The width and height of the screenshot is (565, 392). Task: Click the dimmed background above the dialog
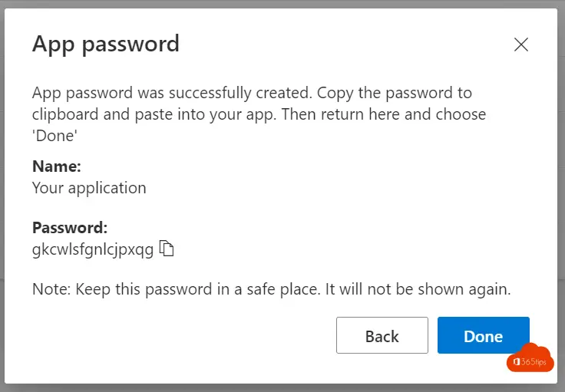282,4
